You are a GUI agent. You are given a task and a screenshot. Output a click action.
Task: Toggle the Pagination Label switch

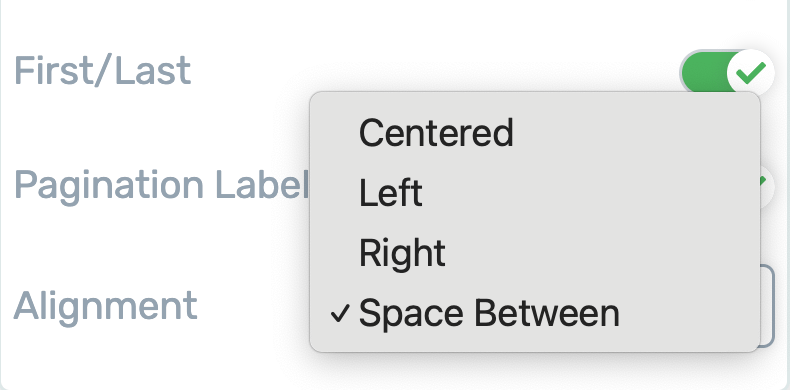click(767, 185)
